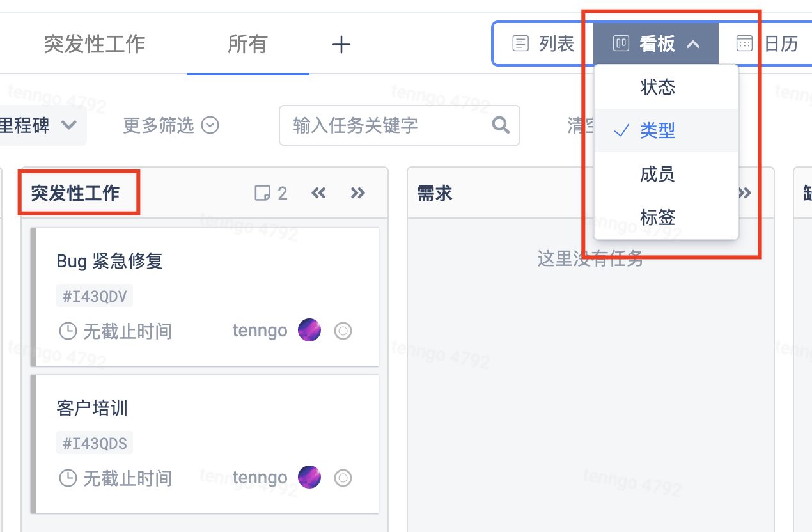Toggle status circle on 客户培训 card

coord(343,477)
